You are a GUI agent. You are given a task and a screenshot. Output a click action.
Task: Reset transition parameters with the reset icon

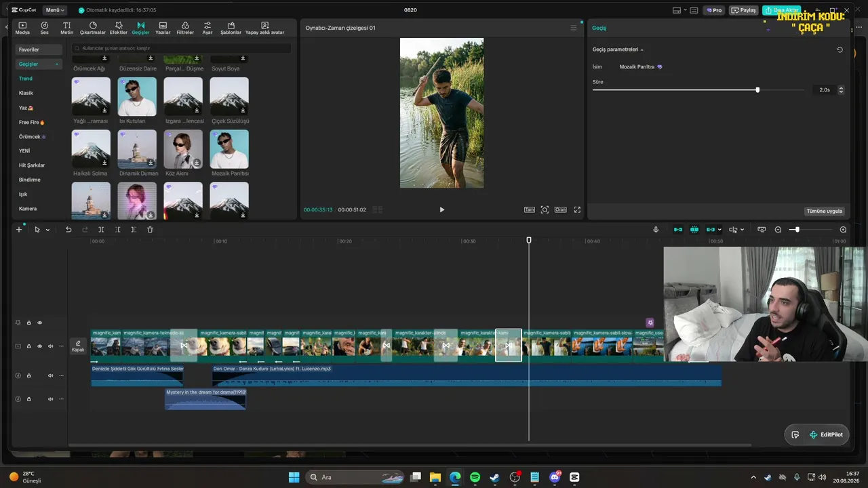(x=840, y=49)
